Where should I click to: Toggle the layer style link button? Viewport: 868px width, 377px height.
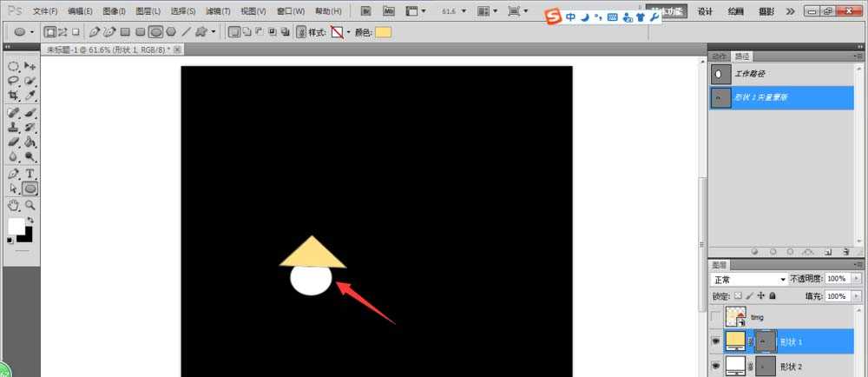pos(302,32)
